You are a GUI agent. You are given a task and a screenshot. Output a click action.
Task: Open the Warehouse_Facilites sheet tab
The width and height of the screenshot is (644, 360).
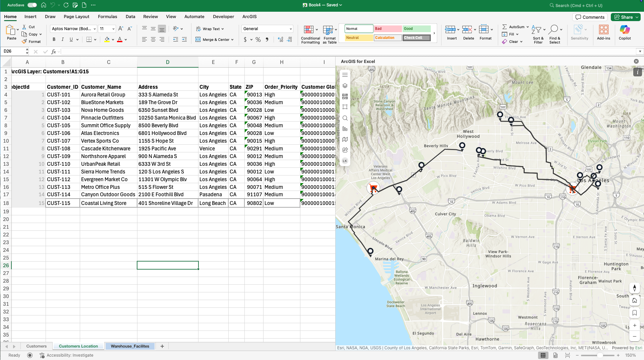(130, 346)
